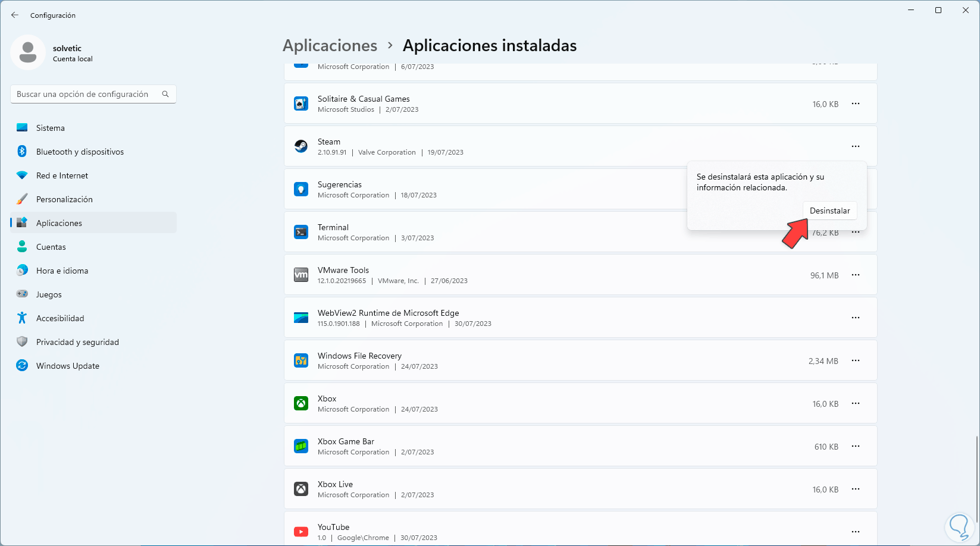Confirm with the Desinstalar button
The height and width of the screenshot is (546, 980).
tap(829, 211)
